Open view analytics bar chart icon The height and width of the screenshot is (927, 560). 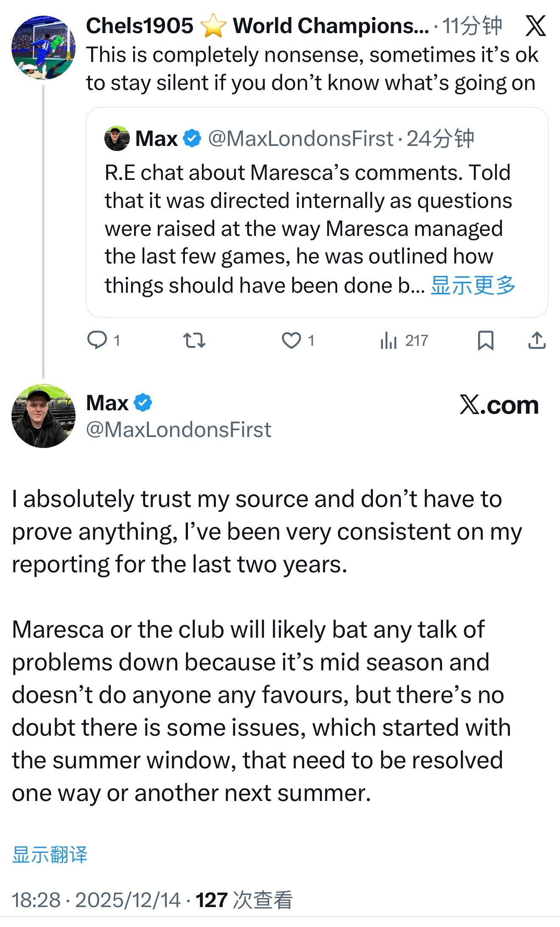(x=388, y=340)
